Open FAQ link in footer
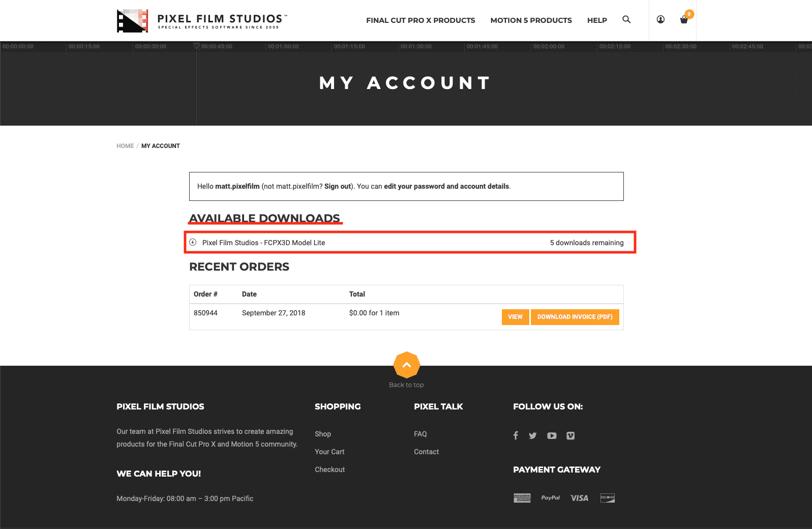812x529 pixels. [420, 434]
